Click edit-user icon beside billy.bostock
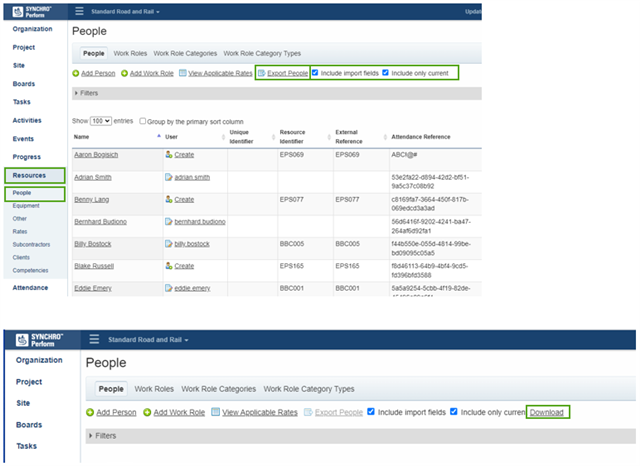 coord(169,244)
